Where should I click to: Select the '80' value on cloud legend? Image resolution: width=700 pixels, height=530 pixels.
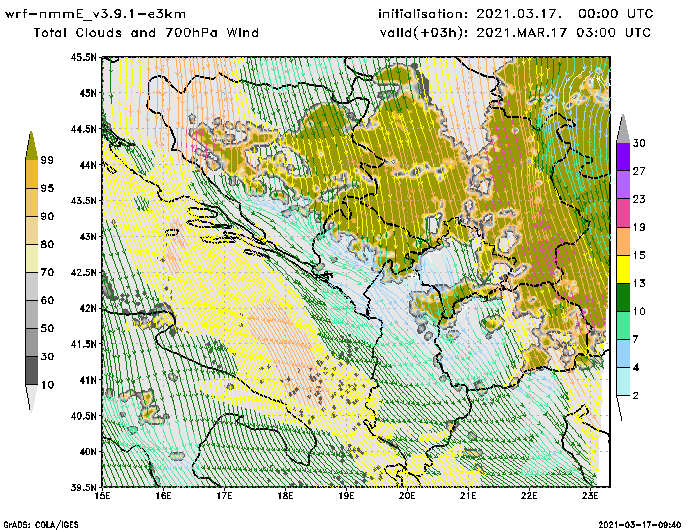(x=47, y=244)
